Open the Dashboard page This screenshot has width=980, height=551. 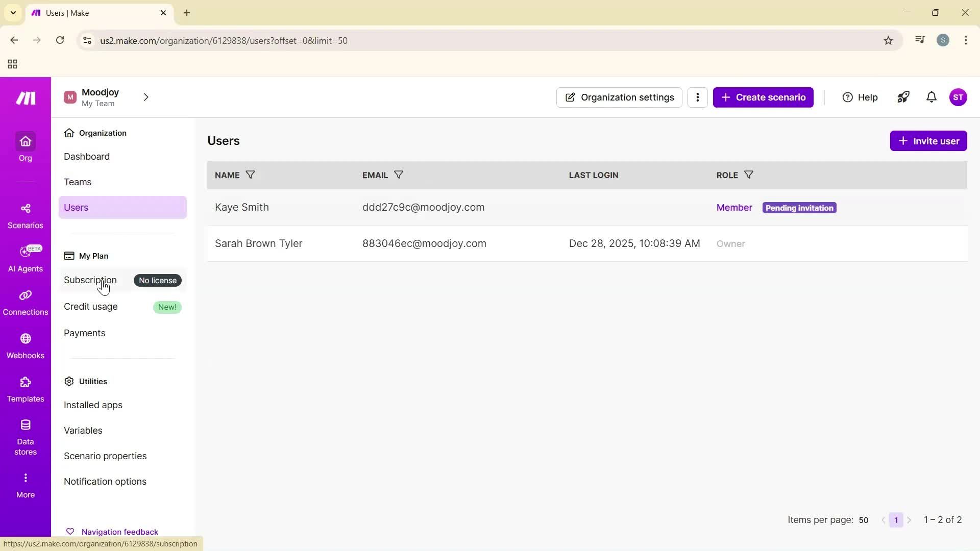click(x=86, y=156)
